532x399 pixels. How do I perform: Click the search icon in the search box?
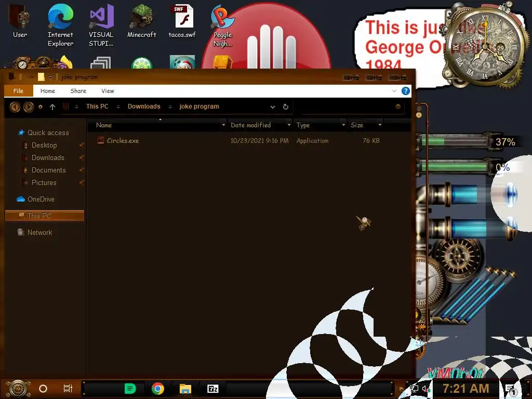[x=398, y=107]
